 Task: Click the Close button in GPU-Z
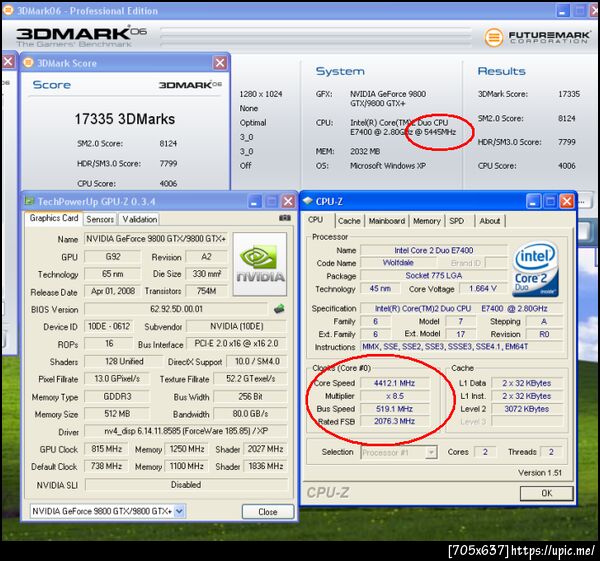[x=268, y=512]
